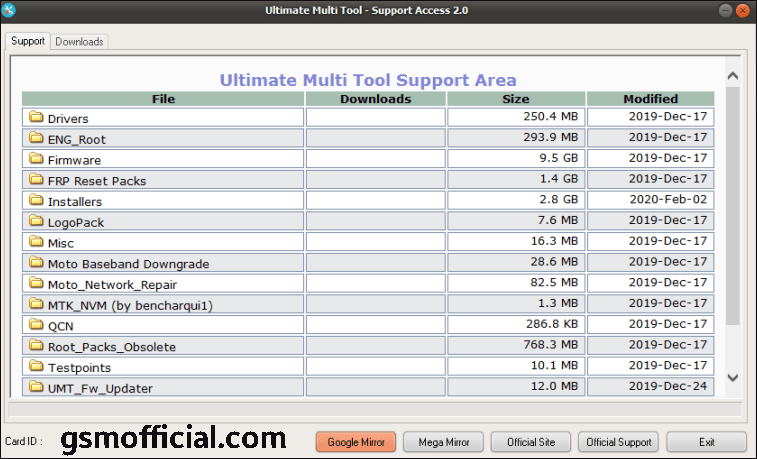Open the Drivers folder name
The width and height of the screenshot is (757, 459).
point(68,119)
